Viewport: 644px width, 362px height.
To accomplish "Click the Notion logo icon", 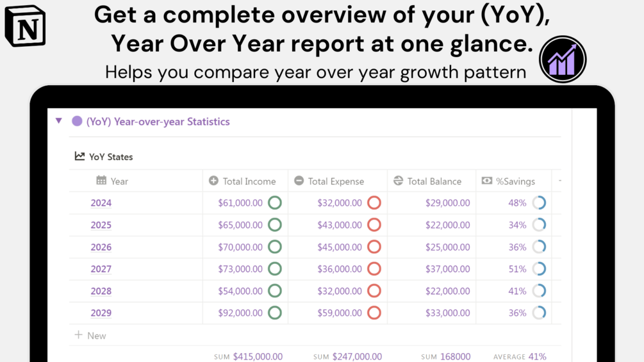I will tap(26, 26).
